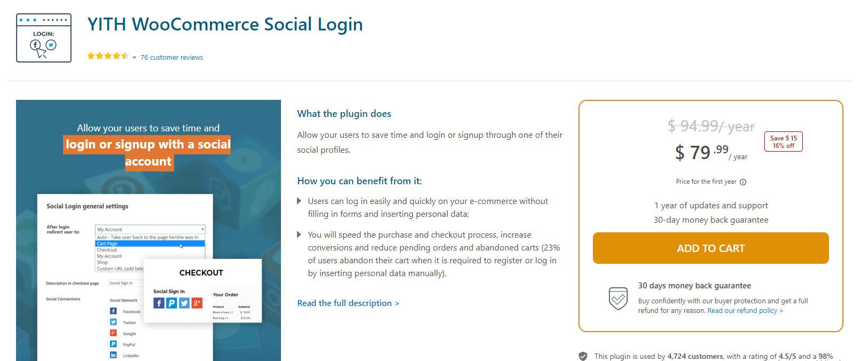Screen dimensions: 868x361
Task: Click PayPal icon under Social Sign In
Action: [x=171, y=303]
